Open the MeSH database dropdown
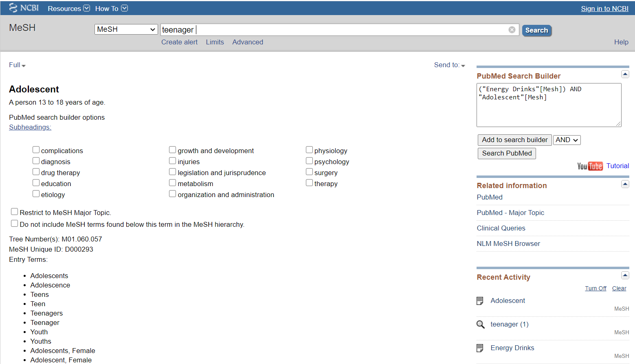 pos(126,29)
